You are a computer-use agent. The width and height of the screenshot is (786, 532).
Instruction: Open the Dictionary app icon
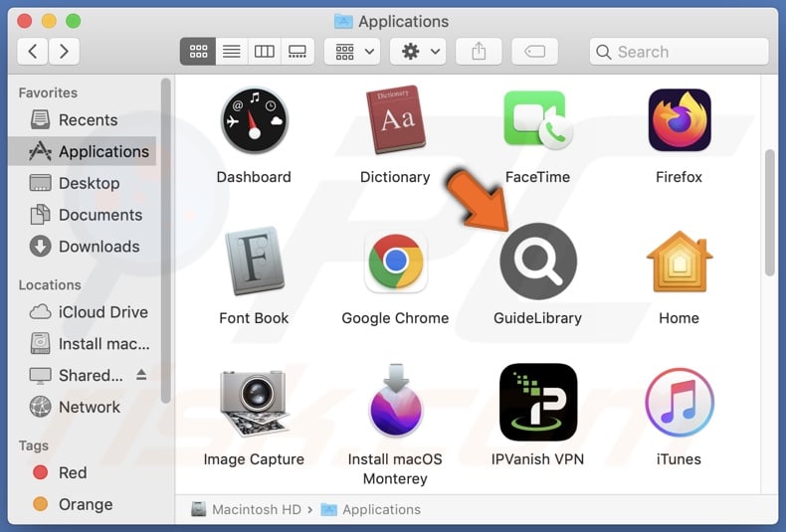click(x=396, y=119)
